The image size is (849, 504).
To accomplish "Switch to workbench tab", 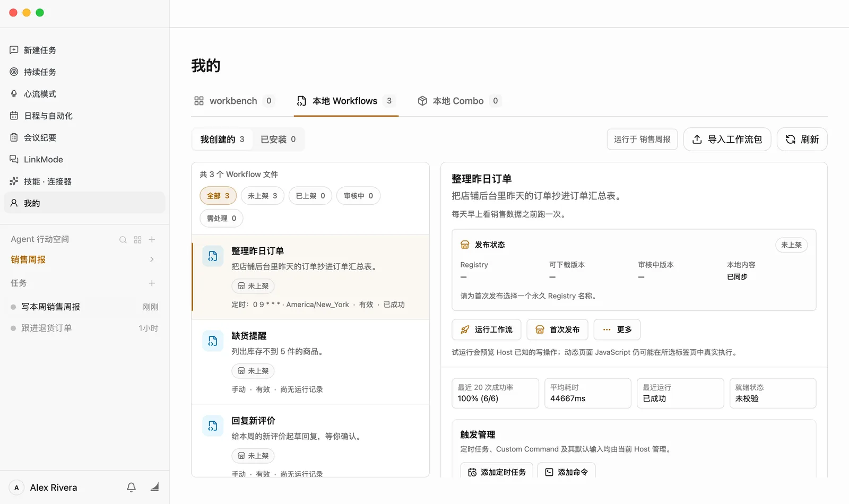I will pyautogui.click(x=234, y=101).
